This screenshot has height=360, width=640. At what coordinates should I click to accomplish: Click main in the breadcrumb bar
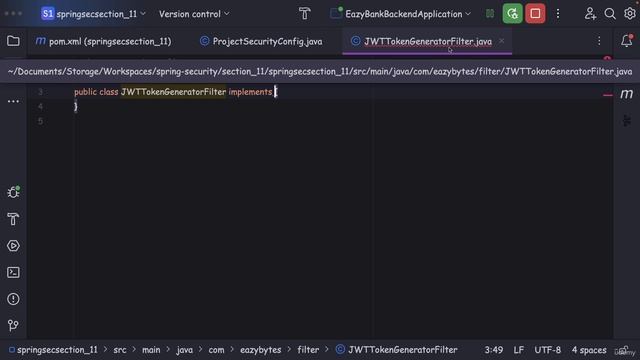151,350
